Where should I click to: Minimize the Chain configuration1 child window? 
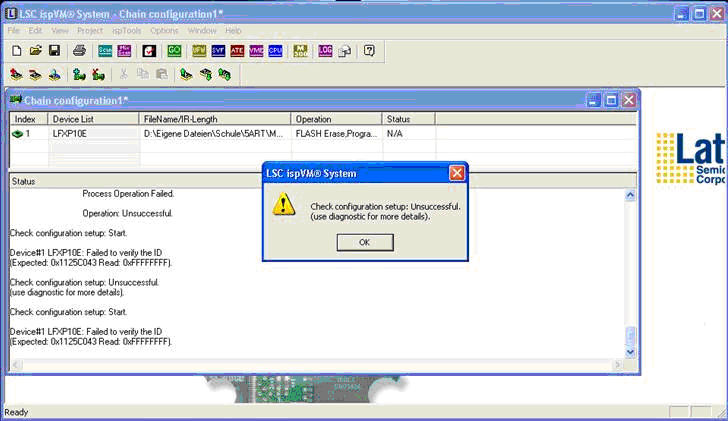coord(593,100)
